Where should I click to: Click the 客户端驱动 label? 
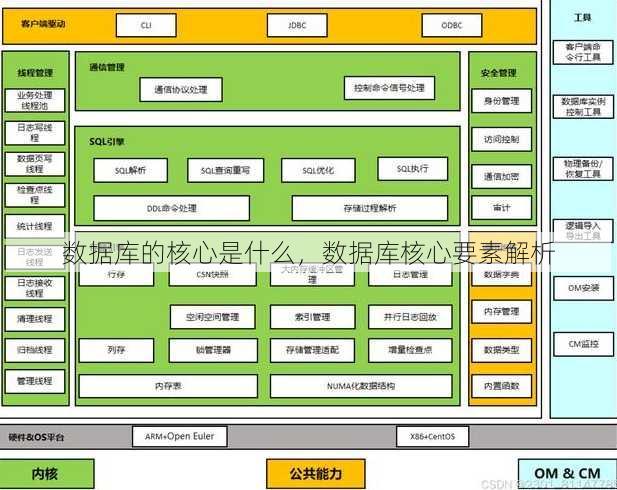[43, 24]
